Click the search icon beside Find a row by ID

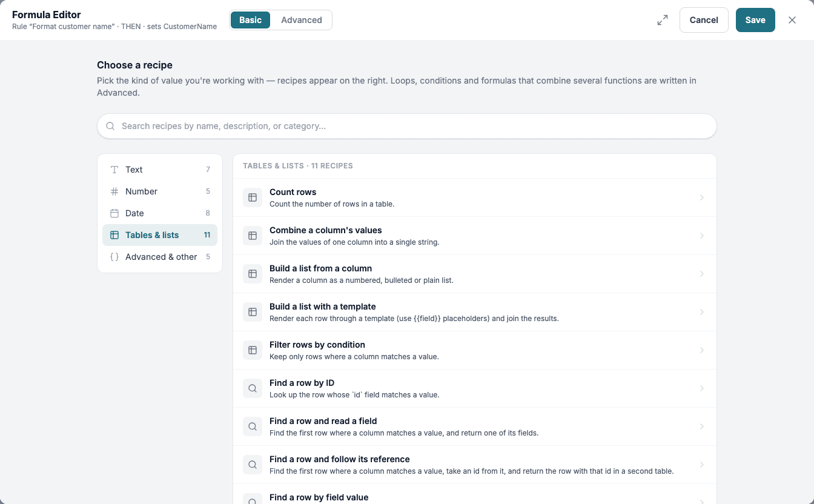pyautogui.click(x=253, y=388)
